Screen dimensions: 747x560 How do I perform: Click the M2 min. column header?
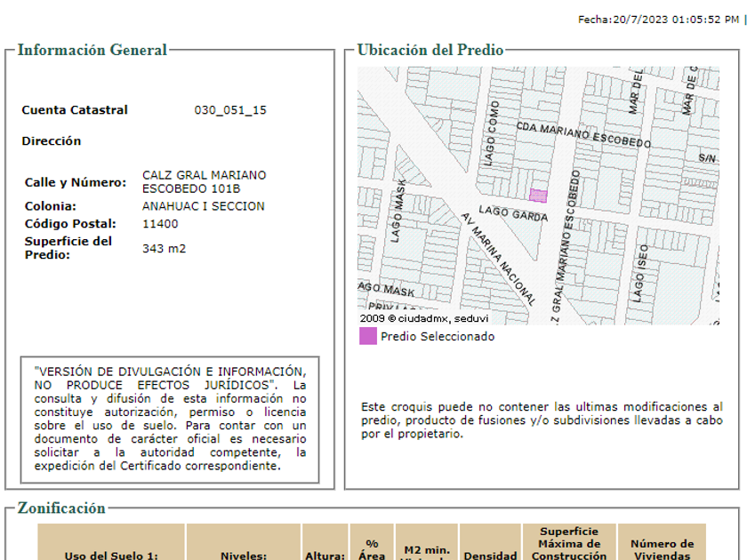[x=426, y=543]
